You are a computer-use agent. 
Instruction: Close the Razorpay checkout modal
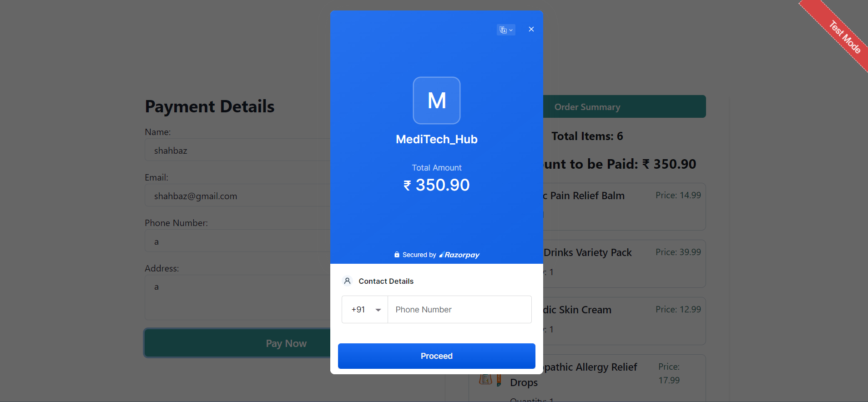click(x=531, y=29)
